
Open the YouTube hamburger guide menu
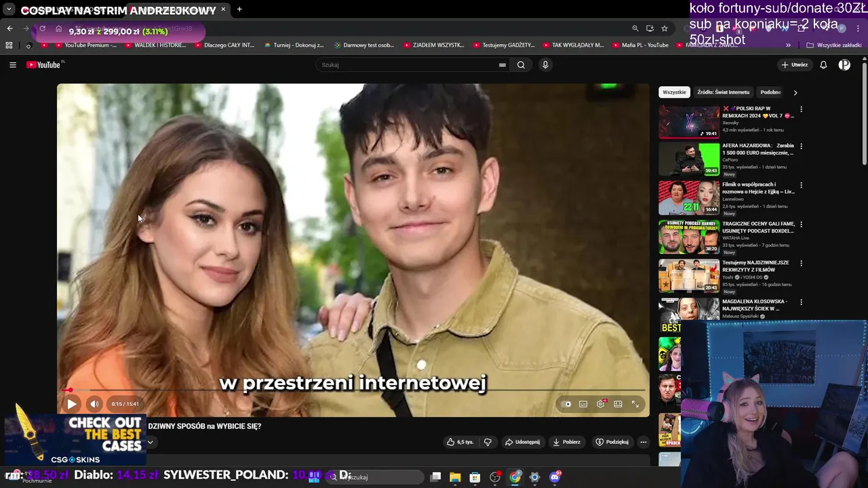click(12, 65)
